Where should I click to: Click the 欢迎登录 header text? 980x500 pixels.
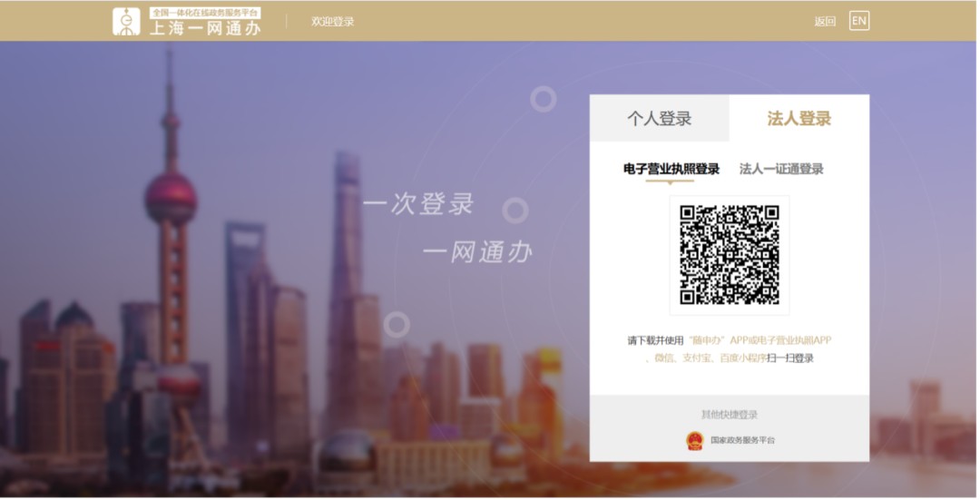click(x=332, y=22)
